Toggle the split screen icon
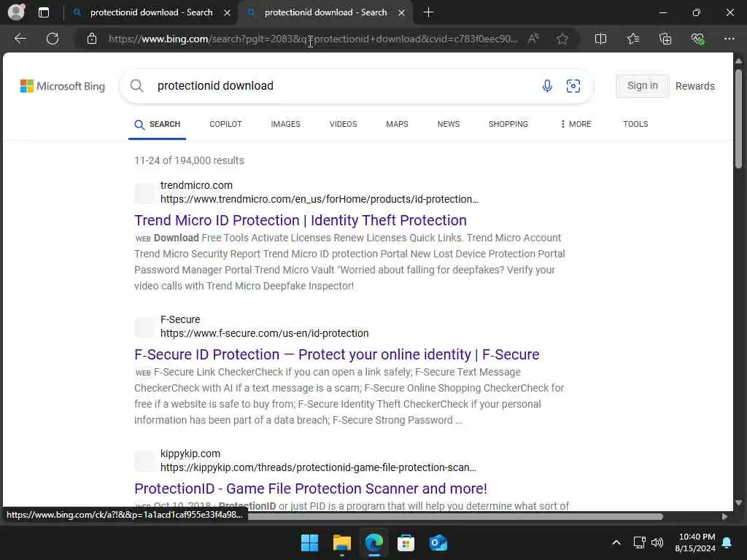The height and width of the screenshot is (560, 747). tap(601, 39)
